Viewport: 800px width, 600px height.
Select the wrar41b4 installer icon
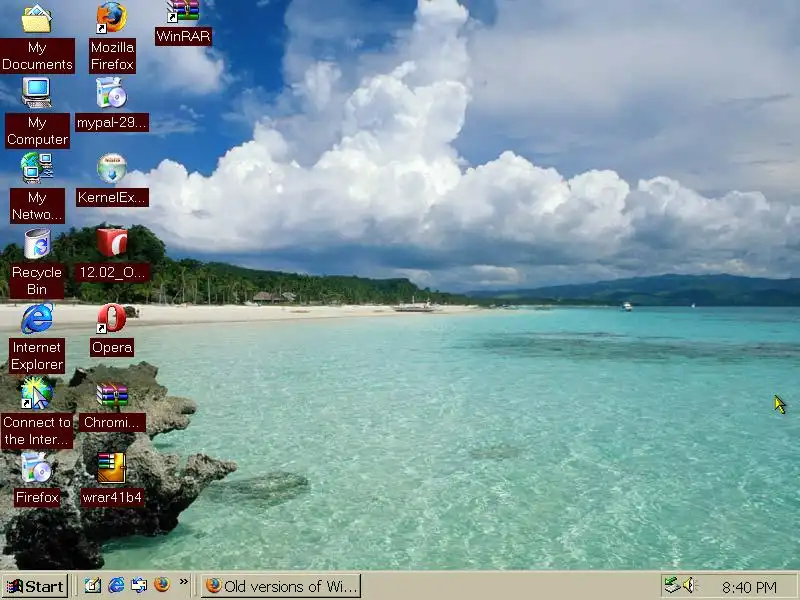tap(112, 468)
